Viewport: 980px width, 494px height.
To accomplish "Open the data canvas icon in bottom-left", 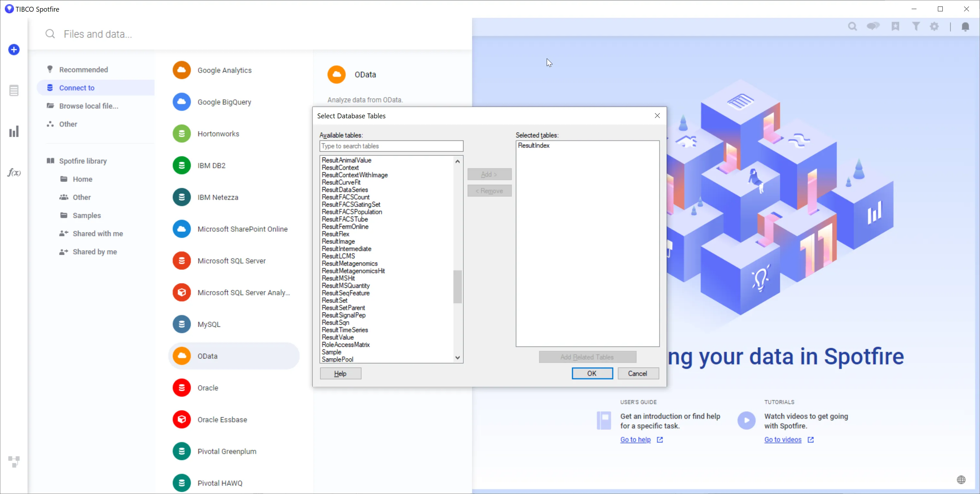I will pyautogui.click(x=14, y=462).
